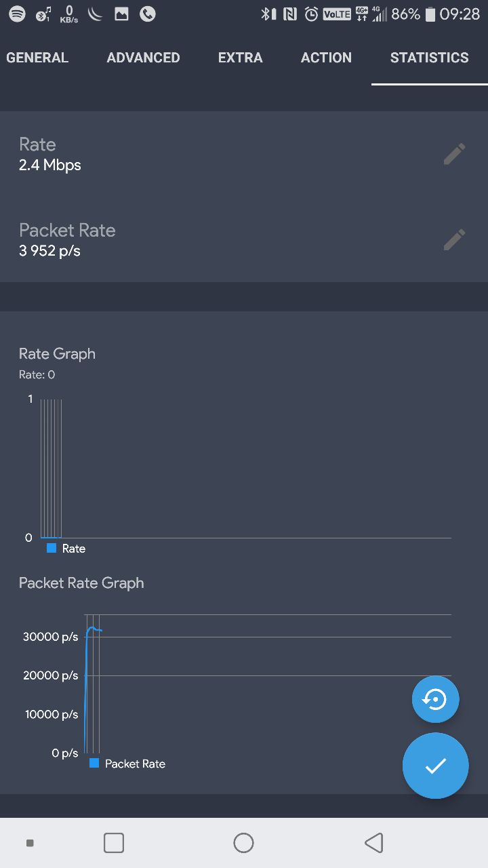Screen dimensions: 488x868
Task: Tap the Rate Graph heading
Action: (x=57, y=353)
